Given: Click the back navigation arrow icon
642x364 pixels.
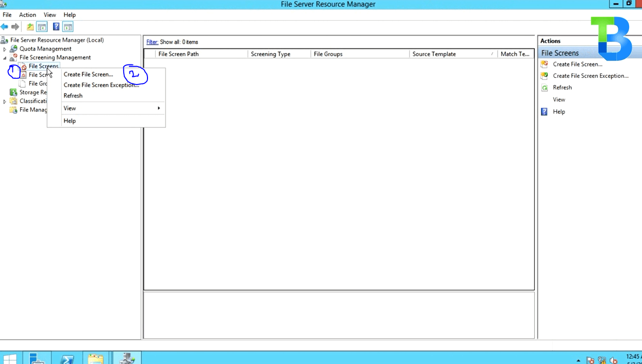Looking at the screenshot, I should [x=5, y=27].
